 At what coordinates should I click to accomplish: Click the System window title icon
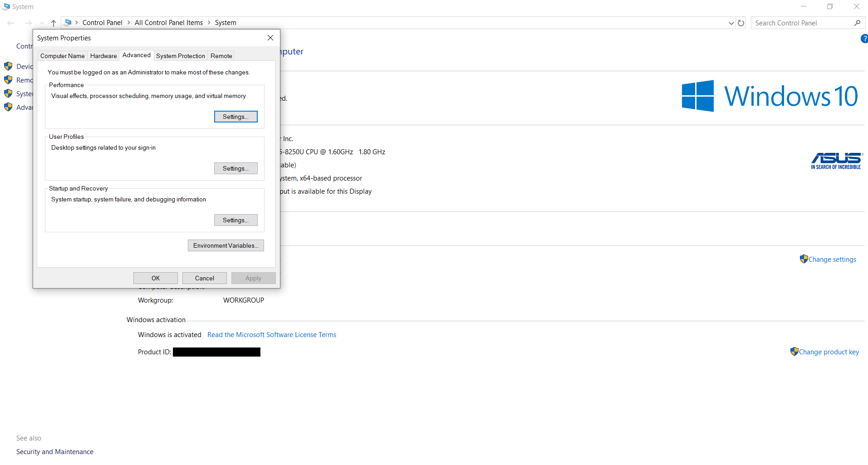6,6
